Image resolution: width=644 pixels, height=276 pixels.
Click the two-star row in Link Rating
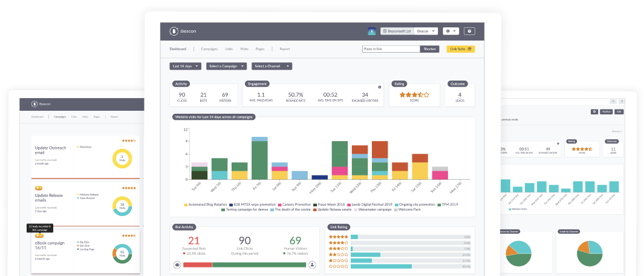(400, 255)
